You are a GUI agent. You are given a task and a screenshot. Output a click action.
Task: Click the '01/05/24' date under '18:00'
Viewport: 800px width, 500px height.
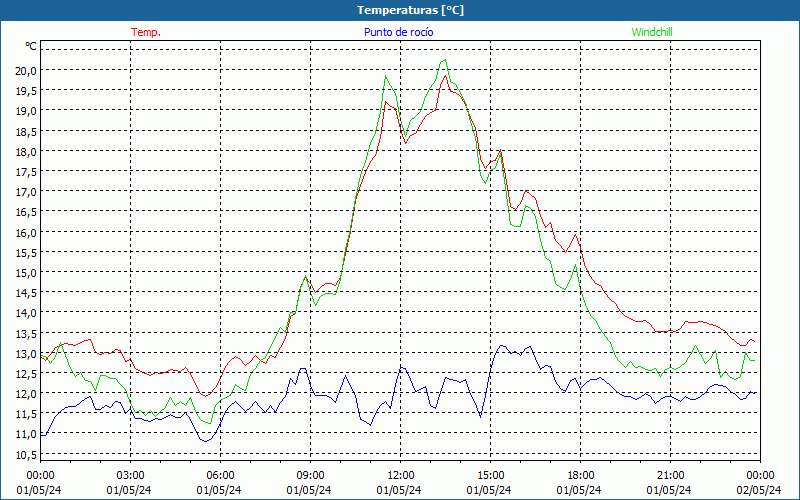pyautogui.click(x=579, y=490)
